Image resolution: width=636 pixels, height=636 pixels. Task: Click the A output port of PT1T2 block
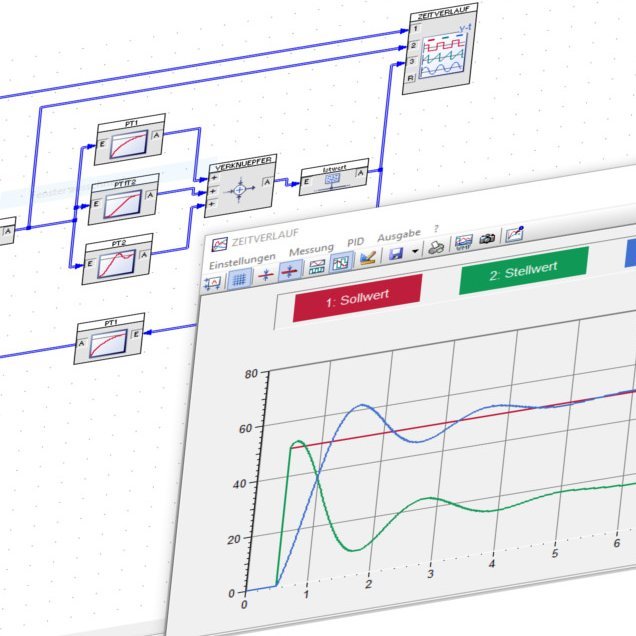coord(150,194)
